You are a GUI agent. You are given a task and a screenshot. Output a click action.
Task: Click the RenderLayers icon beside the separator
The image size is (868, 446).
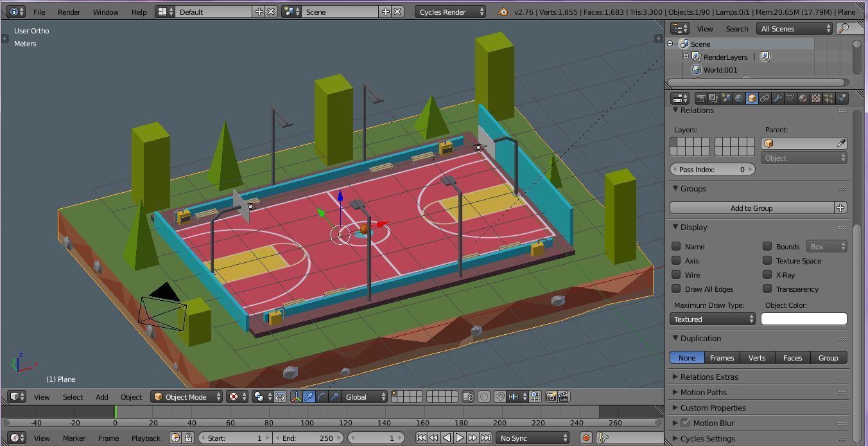(765, 57)
